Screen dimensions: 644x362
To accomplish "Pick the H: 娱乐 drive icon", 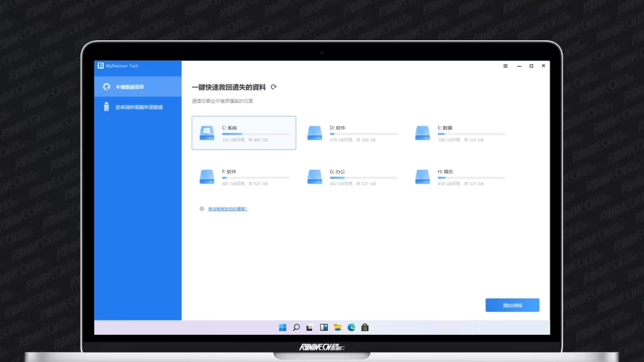I will 423,177.
